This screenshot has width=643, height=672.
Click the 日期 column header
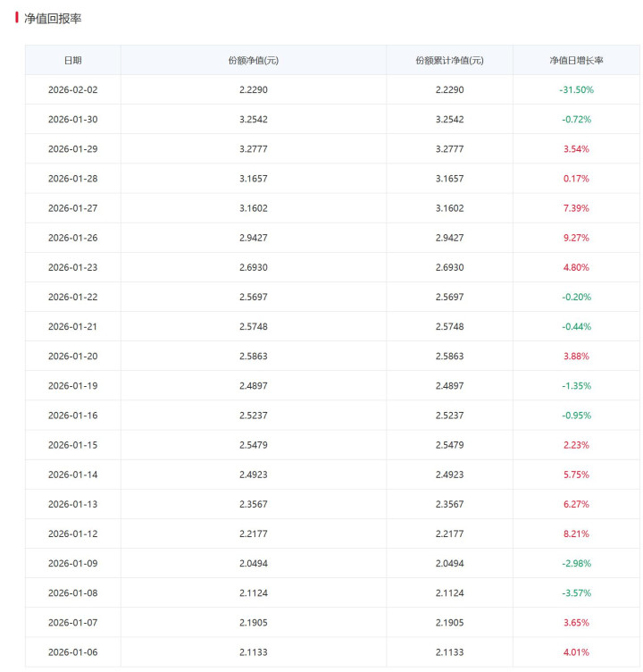tap(72, 60)
